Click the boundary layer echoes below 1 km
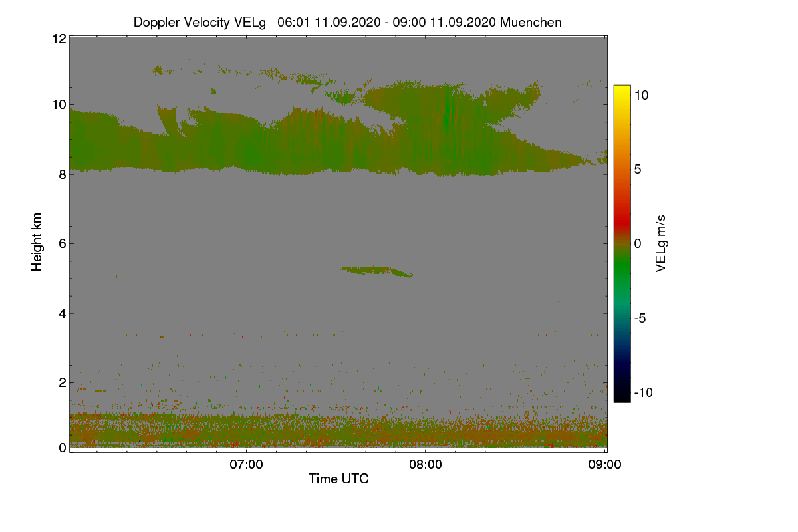This screenshot has width=798, height=532. click(338, 431)
